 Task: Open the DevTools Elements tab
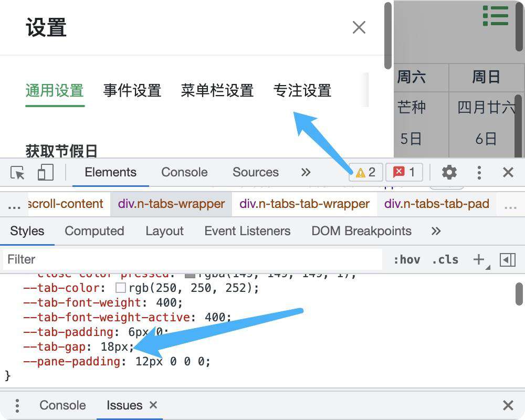[110, 172]
